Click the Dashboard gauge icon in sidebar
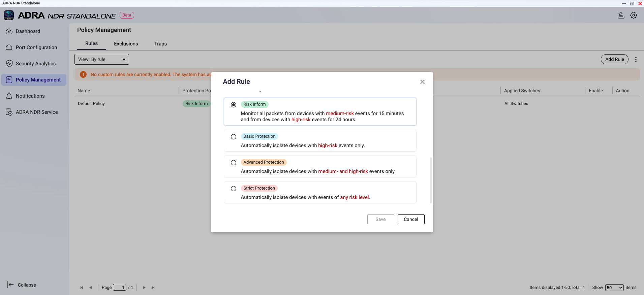This screenshot has width=644, height=295. (x=9, y=31)
